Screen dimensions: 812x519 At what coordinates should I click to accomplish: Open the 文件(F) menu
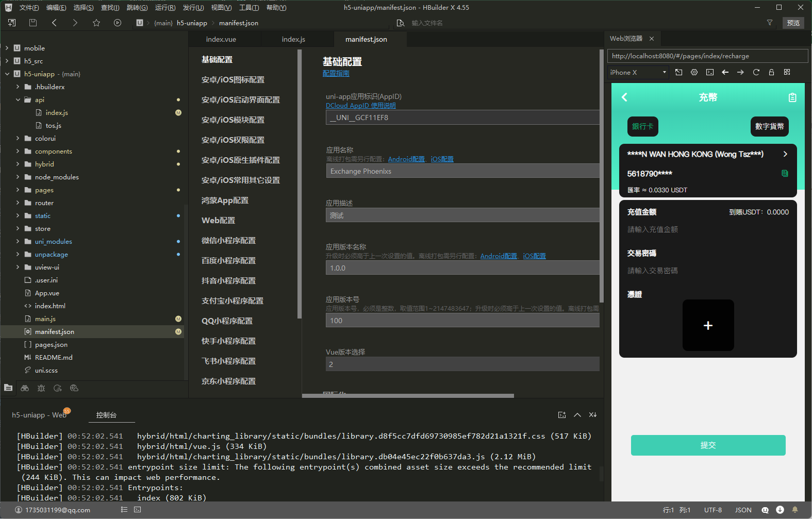29,8
